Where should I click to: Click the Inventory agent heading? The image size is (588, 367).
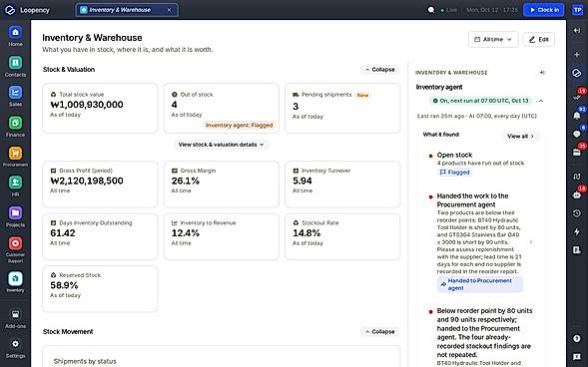439,87
